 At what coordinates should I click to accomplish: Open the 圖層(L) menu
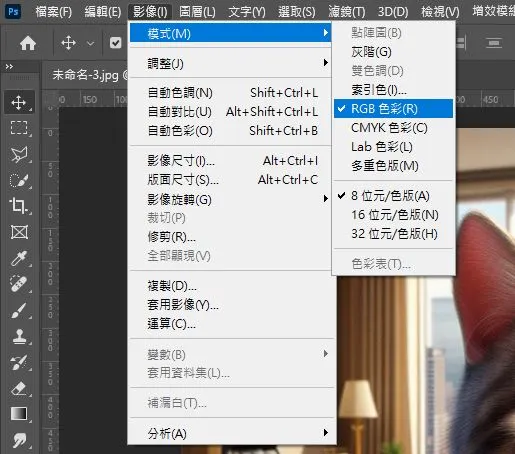197,12
